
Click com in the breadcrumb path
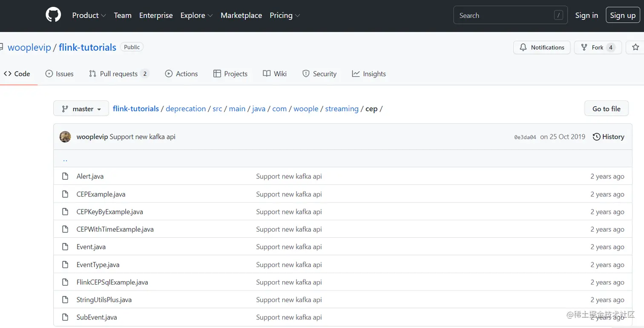(279, 109)
